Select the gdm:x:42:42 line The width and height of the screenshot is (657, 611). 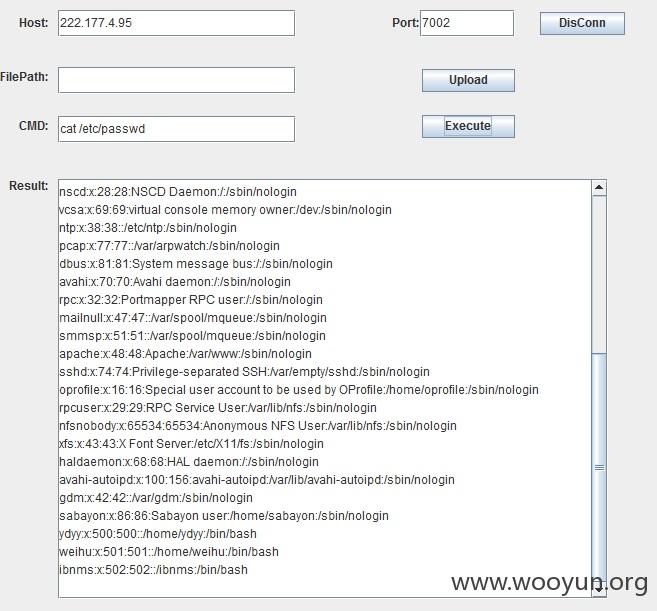tap(156, 498)
